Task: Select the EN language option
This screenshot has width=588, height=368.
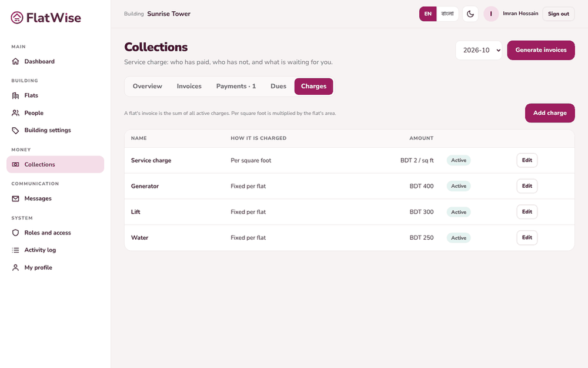Action: tap(428, 14)
